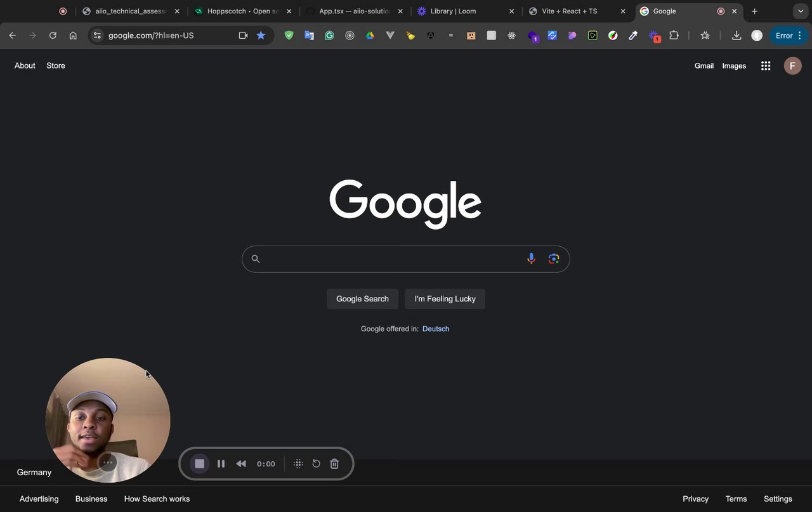Delete the Loom recording with trash icon
Screen dimensions: 812x512
tap(334, 464)
